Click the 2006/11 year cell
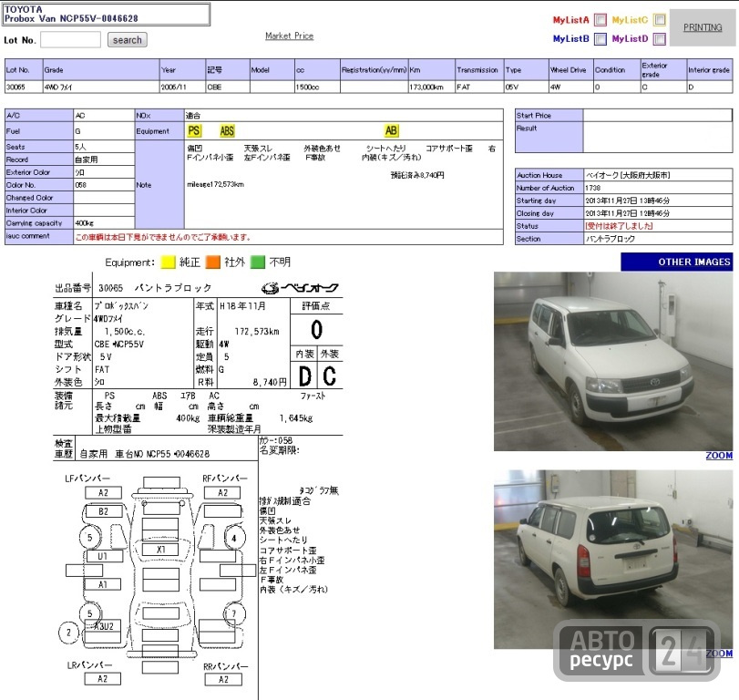This screenshot has height=700, width=739. [183, 87]
